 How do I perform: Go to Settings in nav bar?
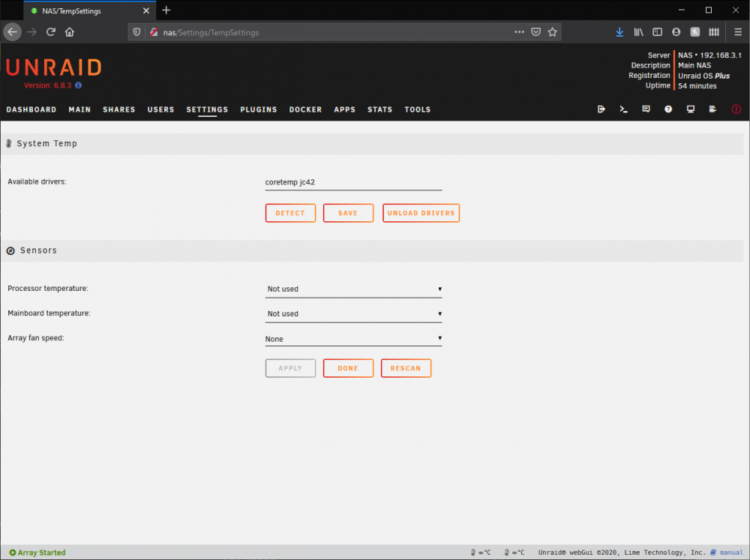[207, 109]
